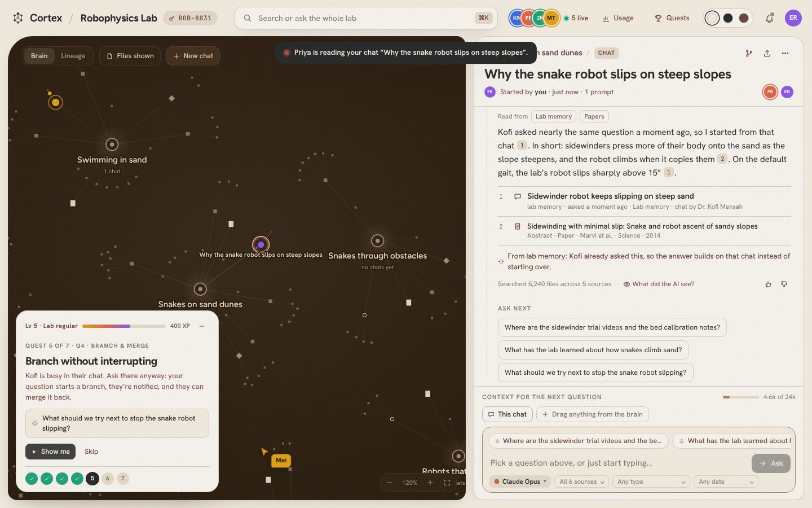Open the Quests menu
The image size is (812, 508).
coord(672,18)
